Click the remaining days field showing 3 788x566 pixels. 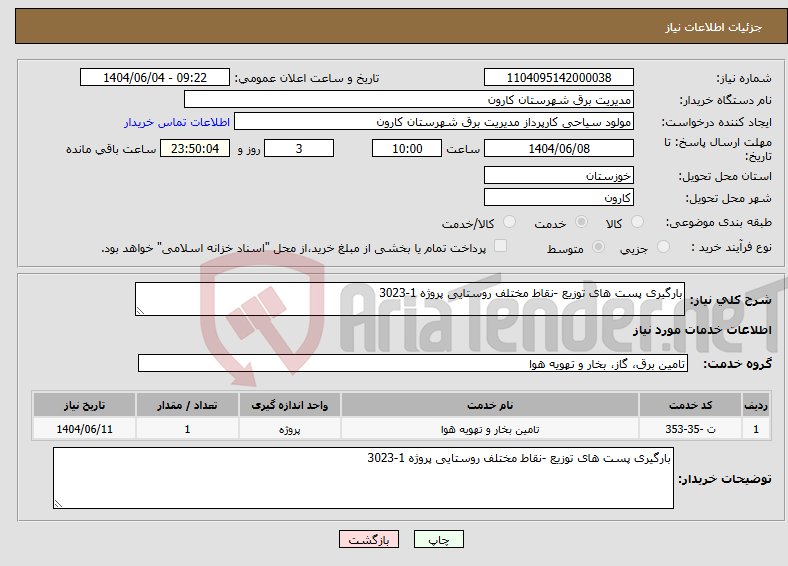click(x=299, y=148)
